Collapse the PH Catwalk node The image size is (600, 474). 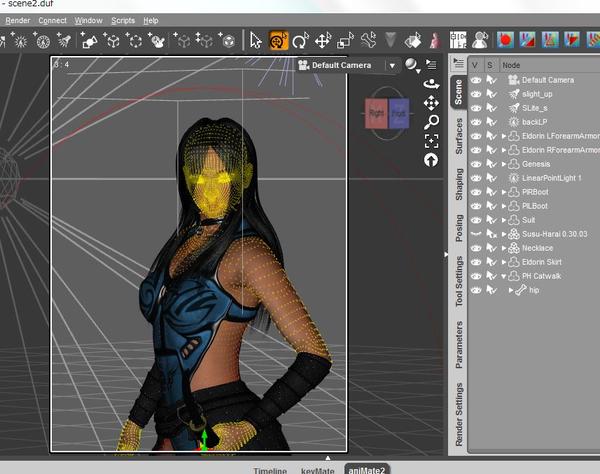pyautogui.click(x=504, y=276)
